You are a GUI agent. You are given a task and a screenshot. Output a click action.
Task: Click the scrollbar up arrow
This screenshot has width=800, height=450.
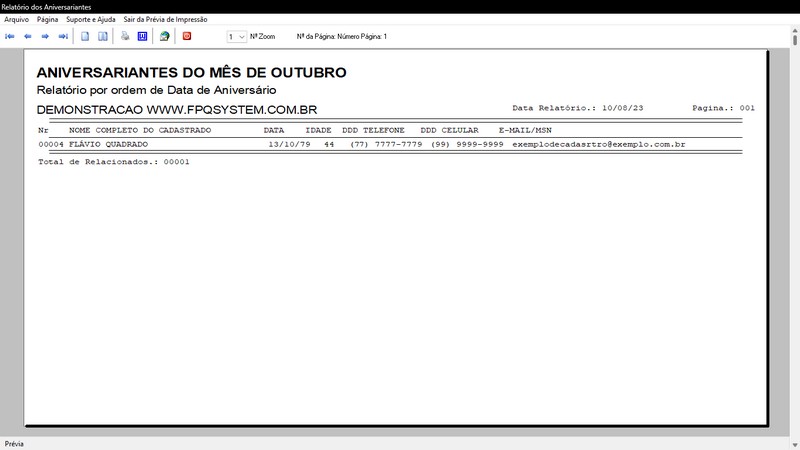coord(795,31)
